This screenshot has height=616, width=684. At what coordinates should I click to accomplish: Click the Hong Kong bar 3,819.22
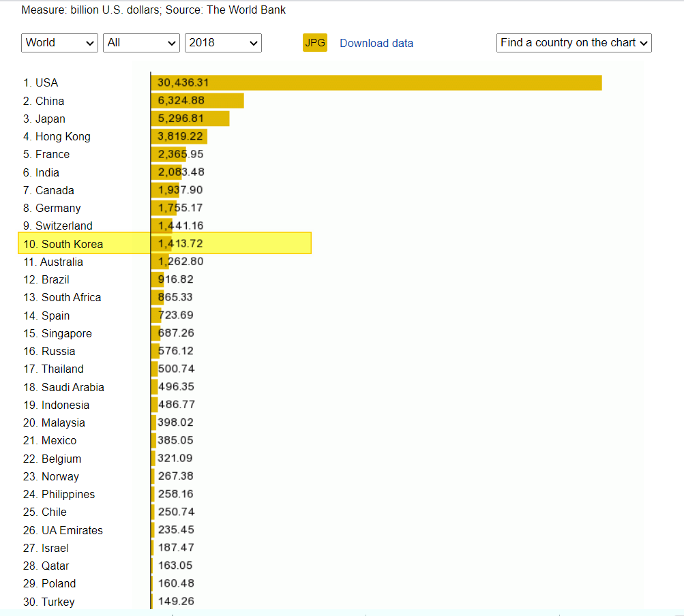(179, 136)
